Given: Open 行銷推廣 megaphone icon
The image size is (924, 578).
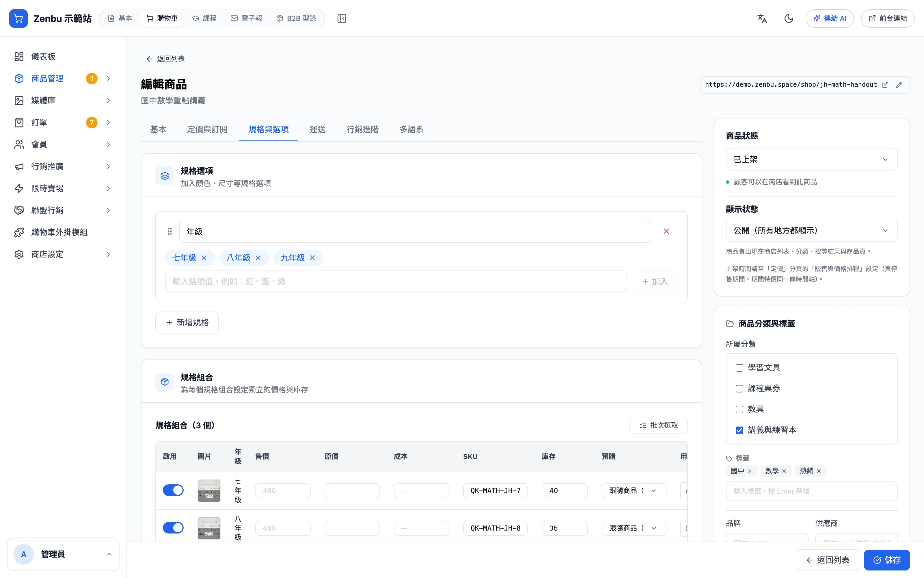Looking at the screenshot, I should coord(19,166).
